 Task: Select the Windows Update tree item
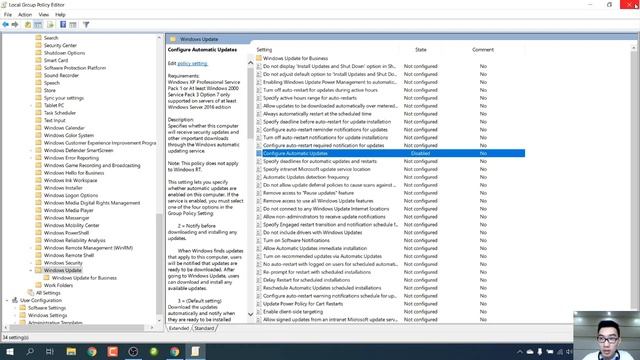point(62,270)
